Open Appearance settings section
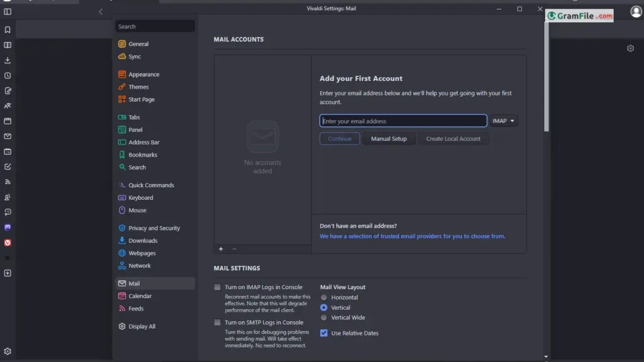The width and height of the screenshot is (644, 362). (155, 74)
